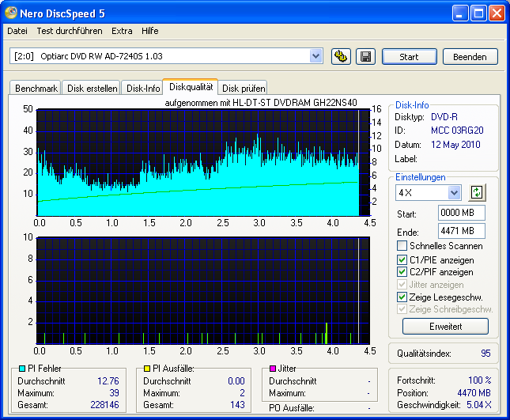The height and width of the screenshot is (420, 510).
Task: Click the Disktyp value DVD-R
Action: point(444,117)
